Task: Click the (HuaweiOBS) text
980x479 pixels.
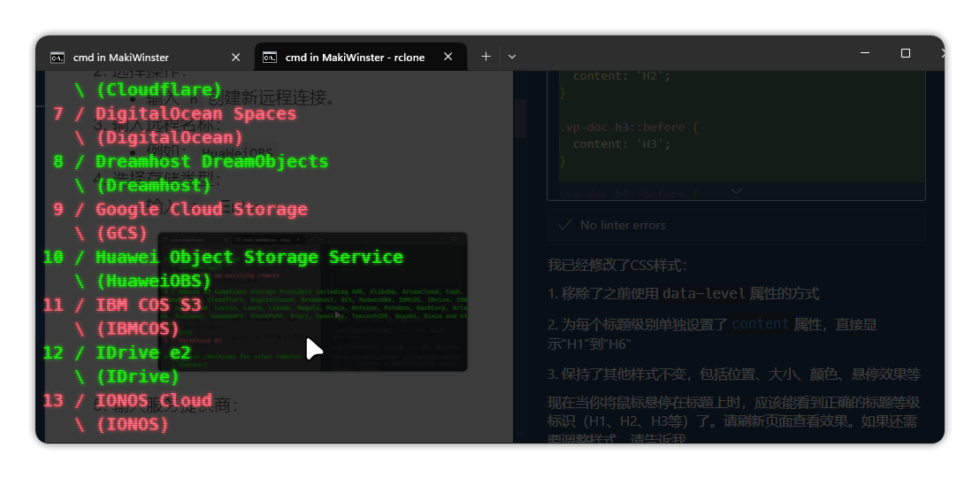Action: click(x=154, y=281)
